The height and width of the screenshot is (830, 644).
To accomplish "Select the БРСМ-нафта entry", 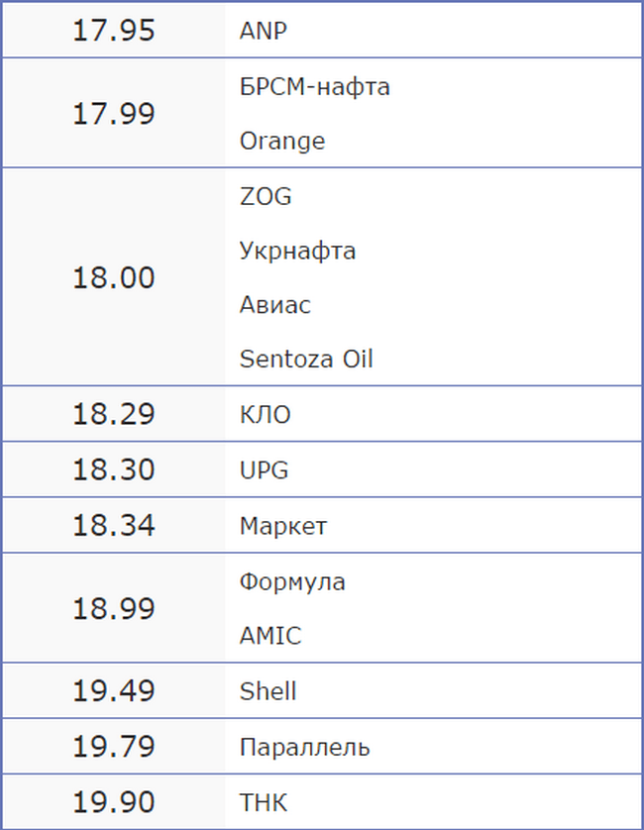I will click(x=314, y=87).
